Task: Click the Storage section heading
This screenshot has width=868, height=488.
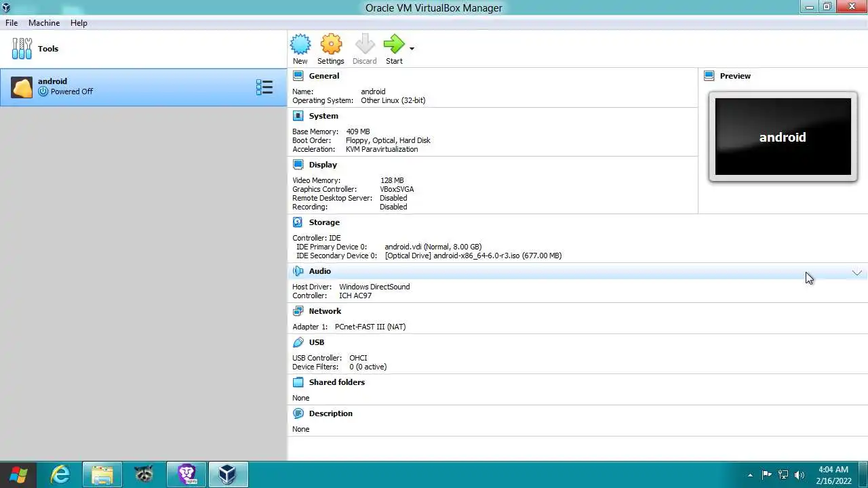Action: 324,222
